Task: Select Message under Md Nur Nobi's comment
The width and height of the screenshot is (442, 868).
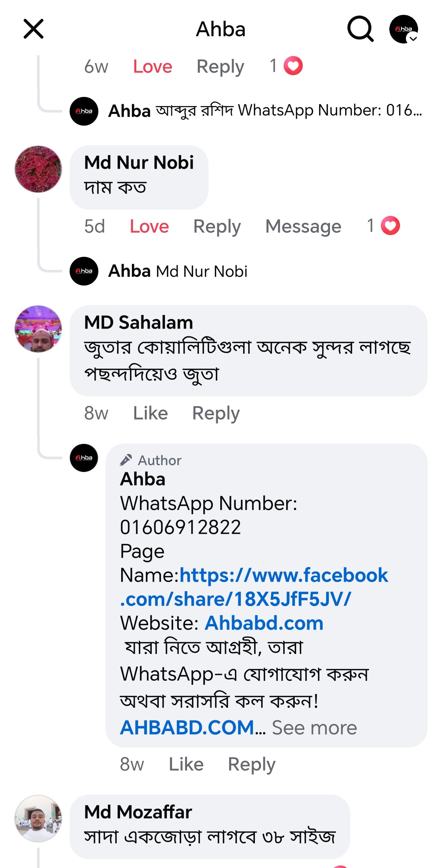Action: [x=303, y=226]
